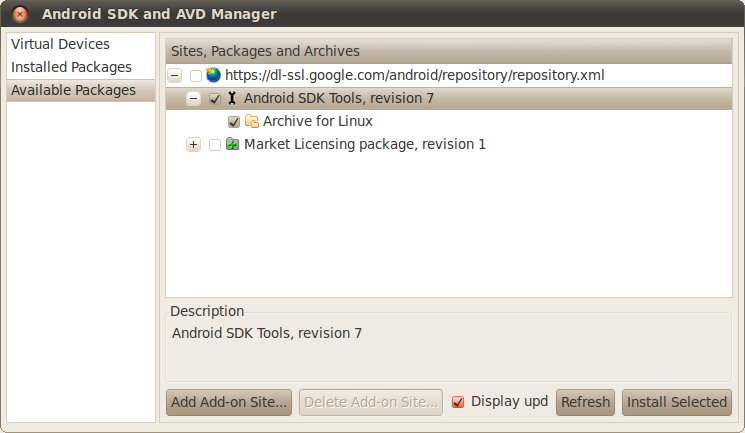The image size is (745, 433).
Task: Refresh the package list
Action: 585,402
